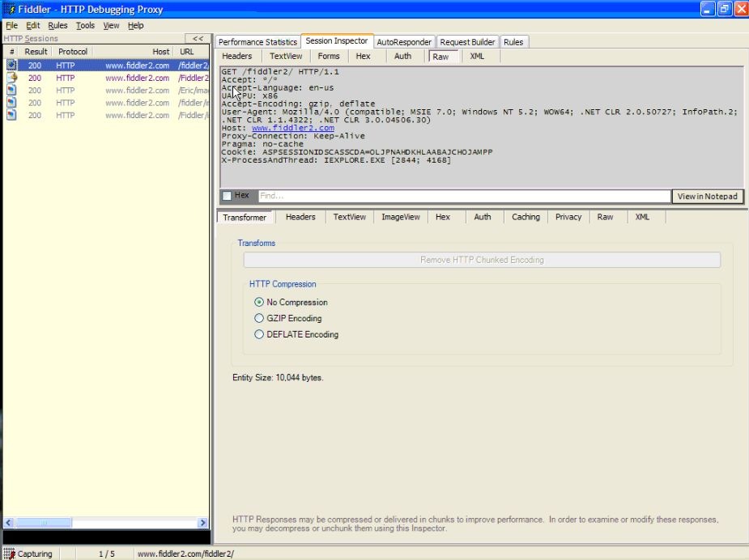Select the request Headers inspector tab
Image resolution: width=749 pixels, height=560 pixels.
(x=236, y=57)
